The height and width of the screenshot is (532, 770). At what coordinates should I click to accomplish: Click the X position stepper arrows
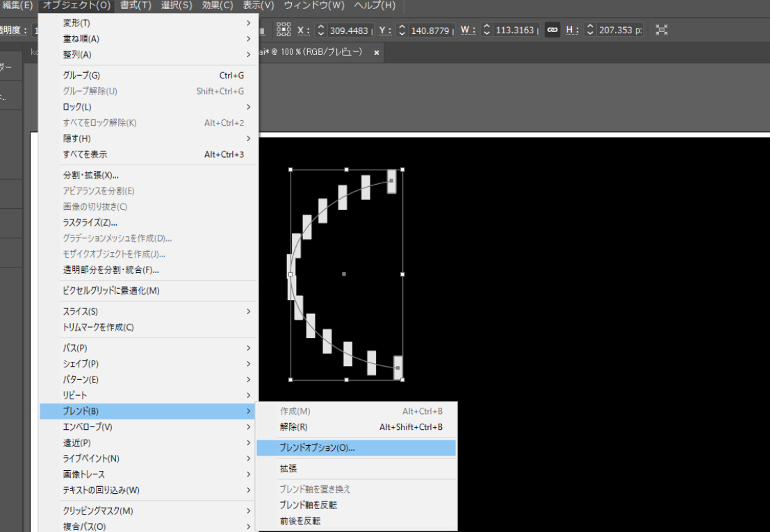(x=320, y=30)
